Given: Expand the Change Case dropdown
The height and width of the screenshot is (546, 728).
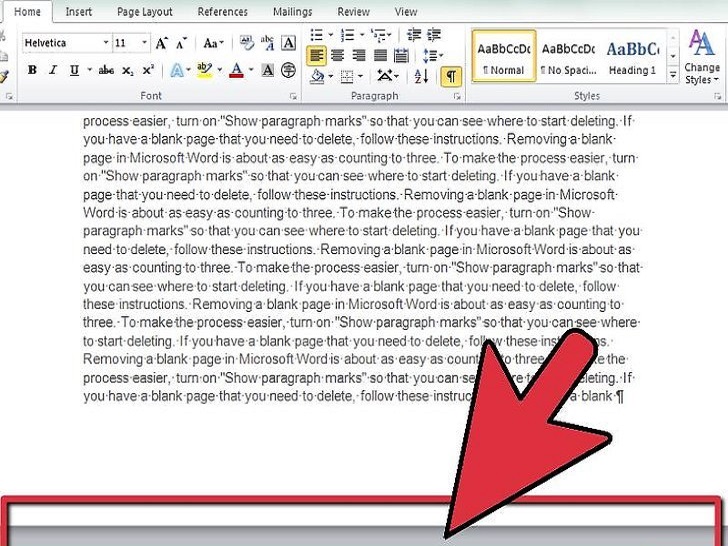Looking at the screenshot, I should coord(214,43).
